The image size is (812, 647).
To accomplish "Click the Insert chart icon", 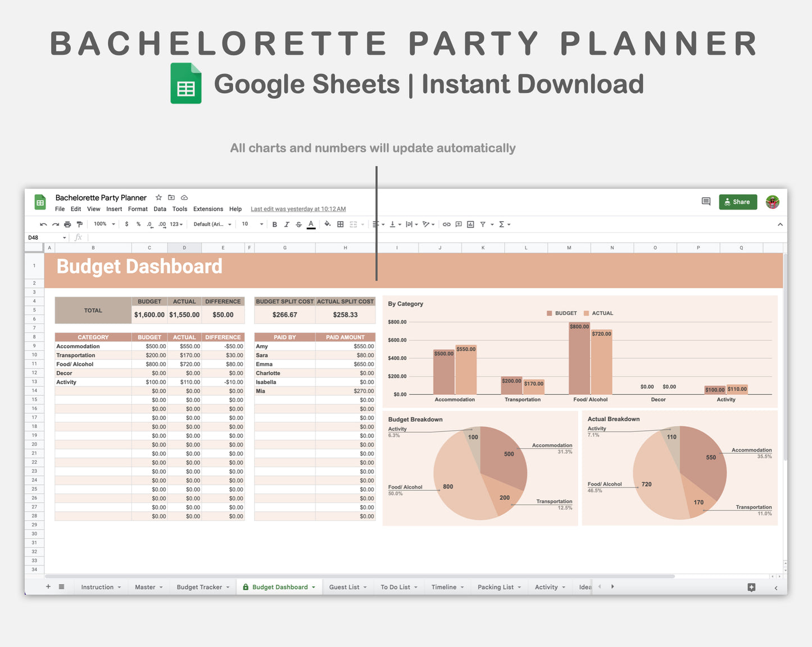I will [x=470, y=224].
